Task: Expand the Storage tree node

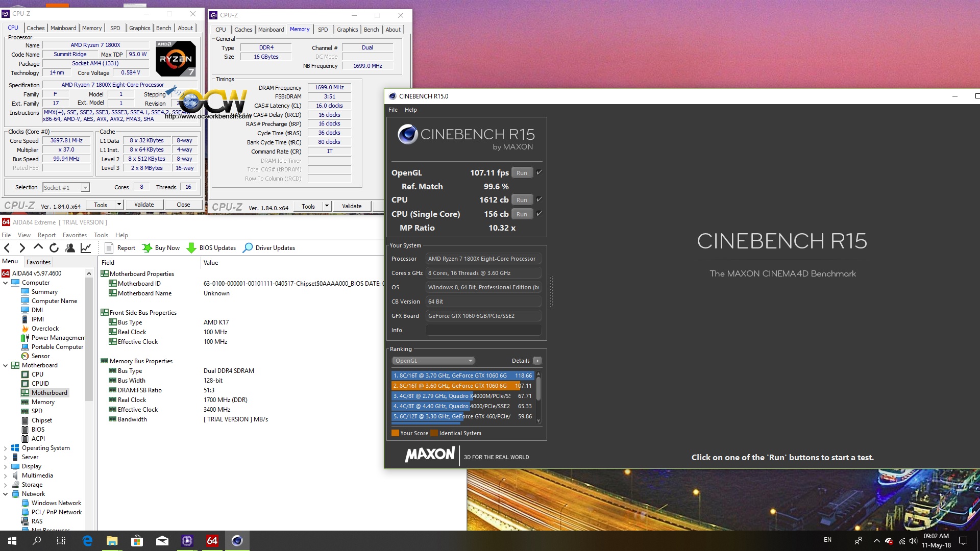Action: [6, 485]
